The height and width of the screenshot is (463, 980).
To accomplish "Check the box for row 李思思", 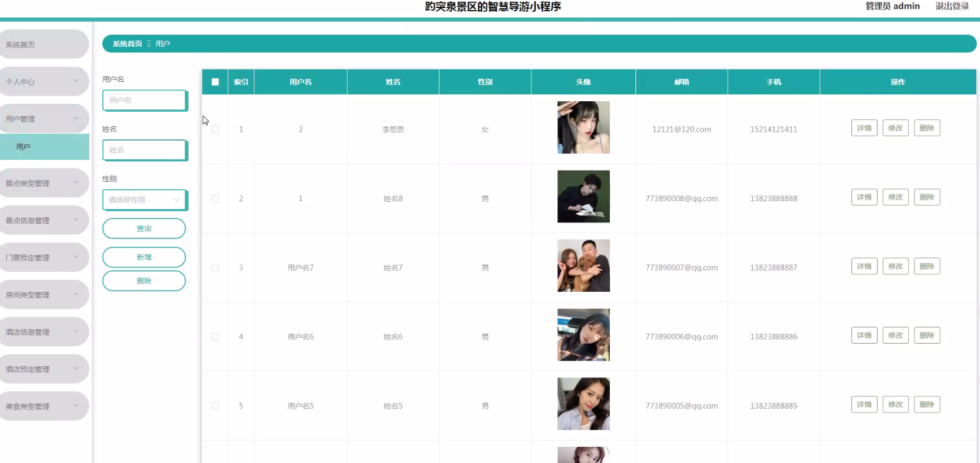I will tap(215, 129).
